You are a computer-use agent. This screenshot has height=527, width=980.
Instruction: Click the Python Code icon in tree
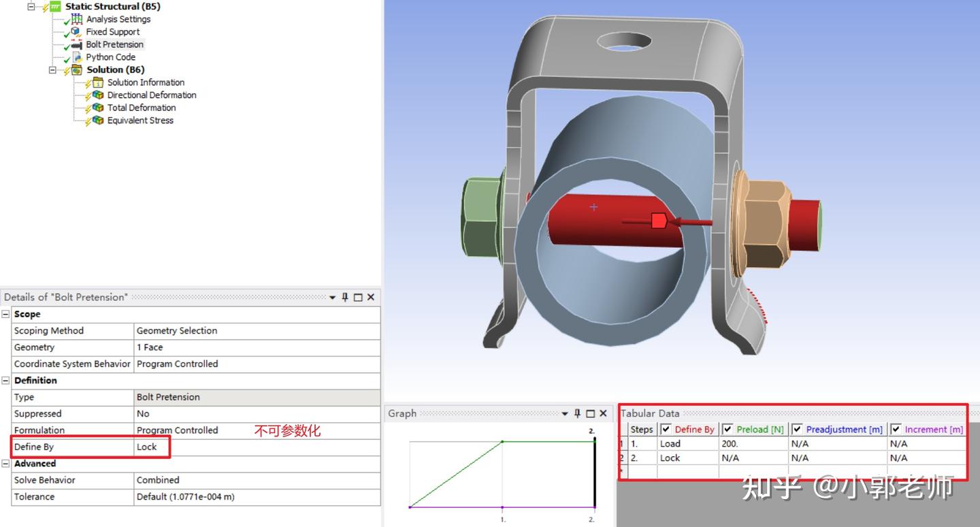76,57
